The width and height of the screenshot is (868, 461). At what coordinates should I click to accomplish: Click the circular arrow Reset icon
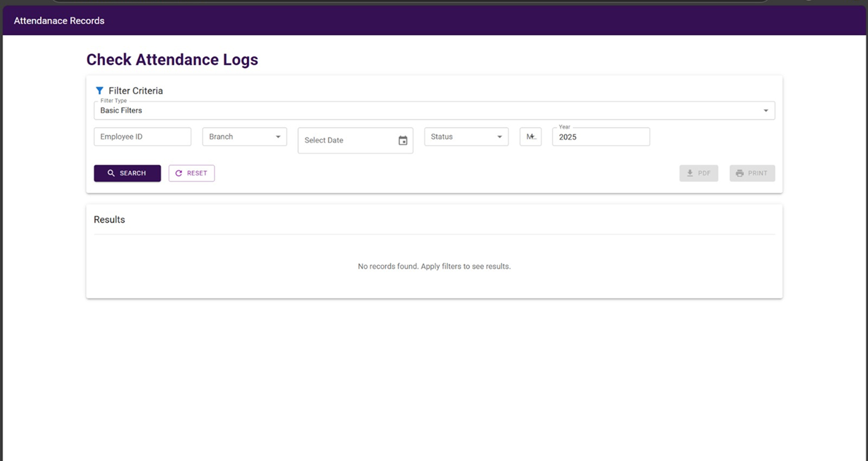point(178,173)
